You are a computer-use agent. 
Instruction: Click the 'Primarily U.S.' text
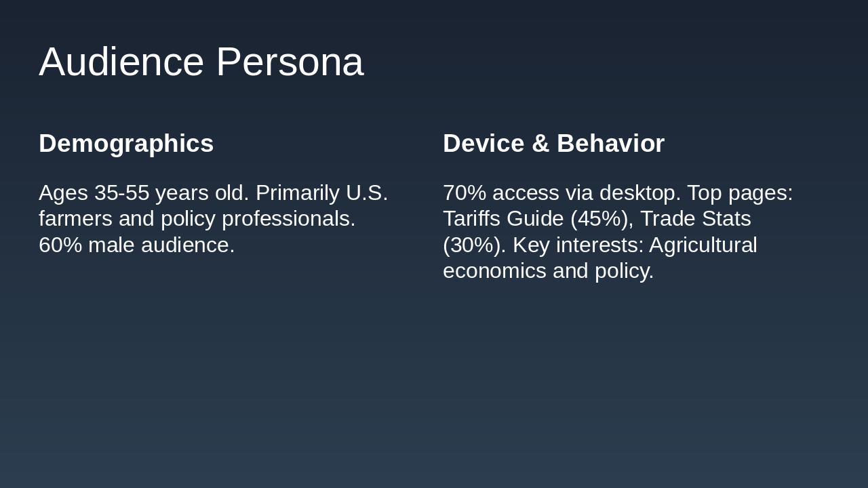(321, 193)
